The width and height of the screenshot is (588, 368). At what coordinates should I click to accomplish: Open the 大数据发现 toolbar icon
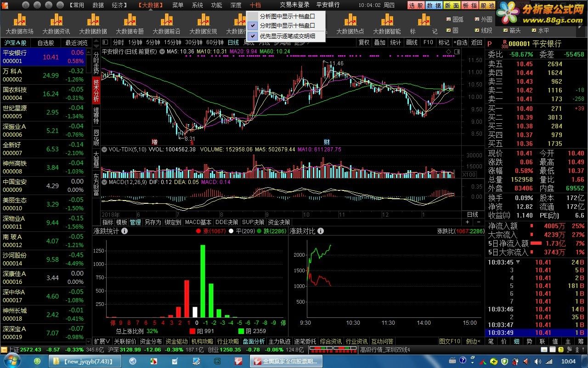pos(203,24)
